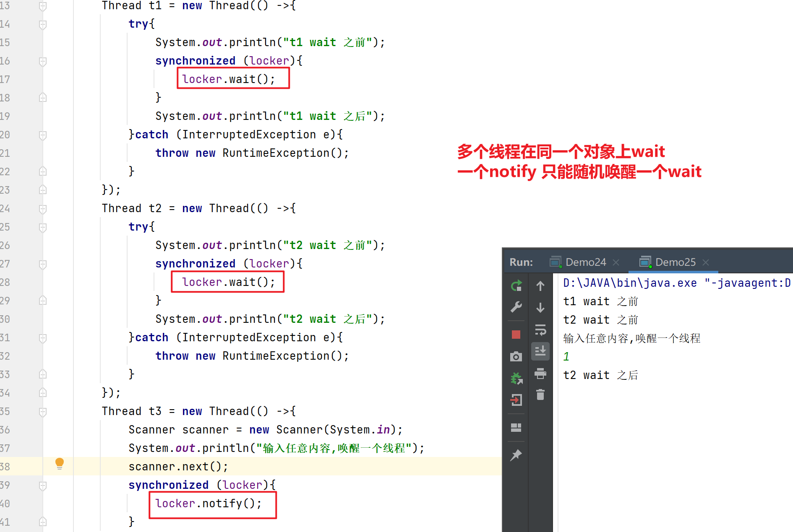
Task: Click the println "t1 wait 之后" statement
Action: (x=270, y=116)
